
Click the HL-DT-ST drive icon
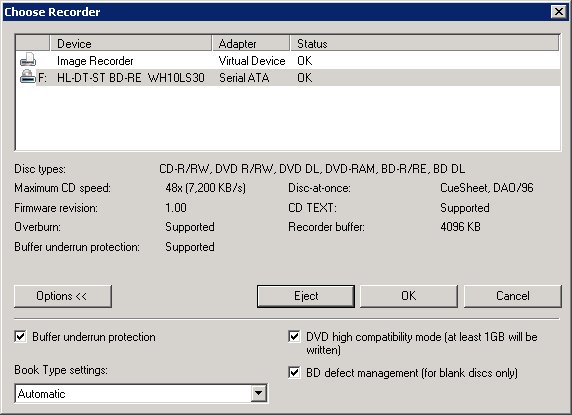click(x=28, y=77)
